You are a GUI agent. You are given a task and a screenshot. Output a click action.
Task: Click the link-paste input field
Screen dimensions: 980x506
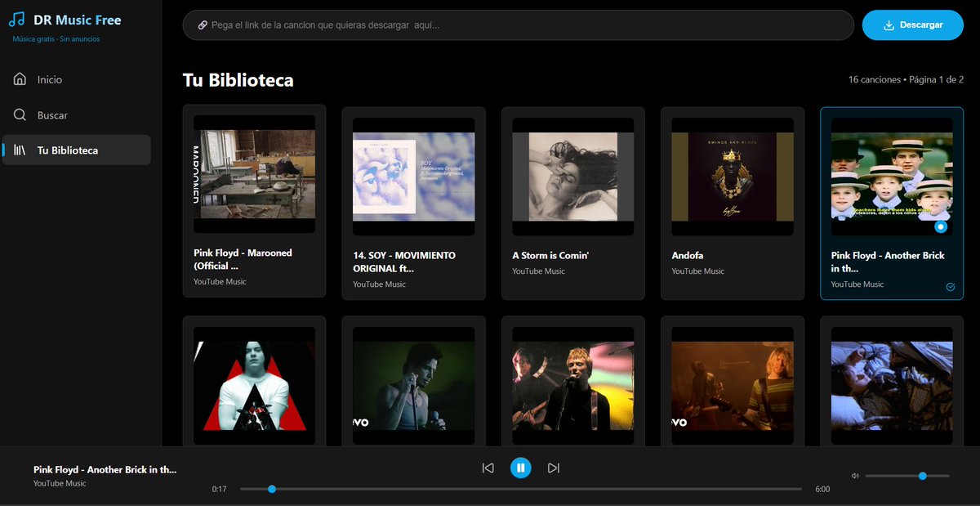(518, 25)
